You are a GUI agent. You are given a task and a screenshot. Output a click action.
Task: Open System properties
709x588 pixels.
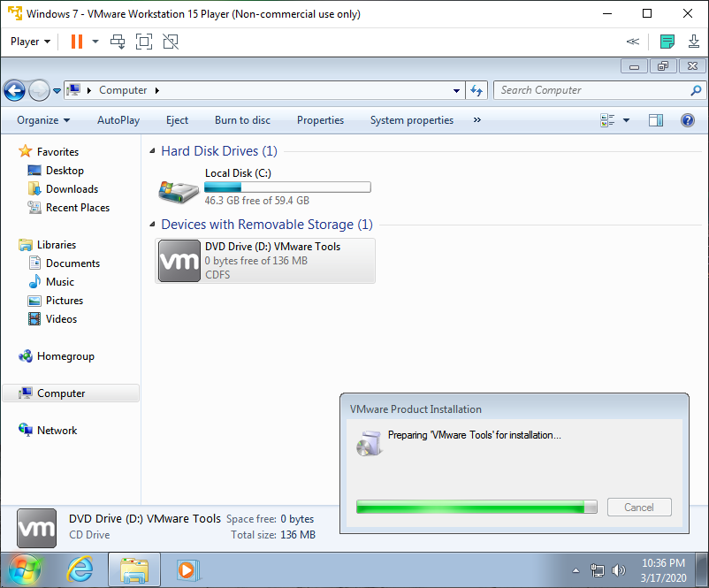tap(411, 120)
